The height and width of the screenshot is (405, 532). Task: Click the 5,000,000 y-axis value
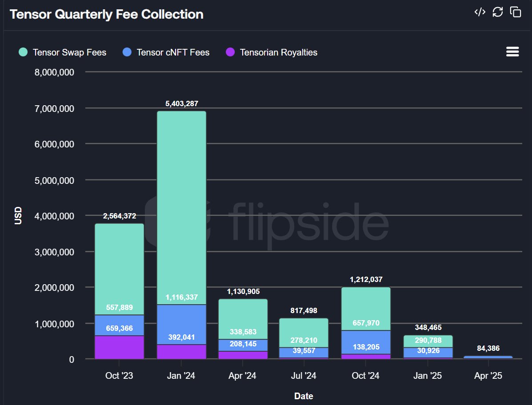(54, 180)
